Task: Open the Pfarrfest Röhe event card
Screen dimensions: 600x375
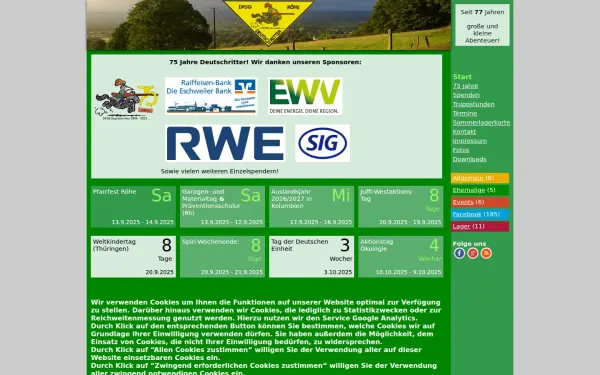Action: (x=133, y=207)
